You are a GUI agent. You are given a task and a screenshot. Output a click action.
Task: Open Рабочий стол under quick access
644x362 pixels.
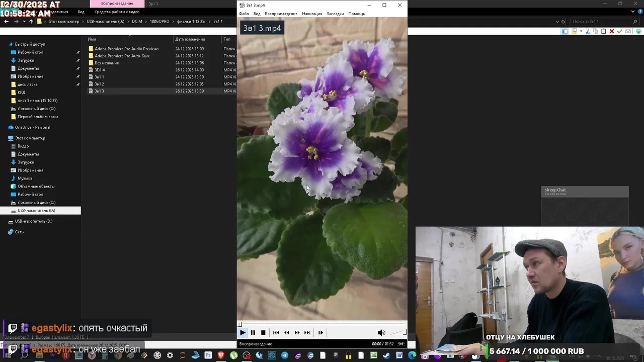(x=30, y=52)
